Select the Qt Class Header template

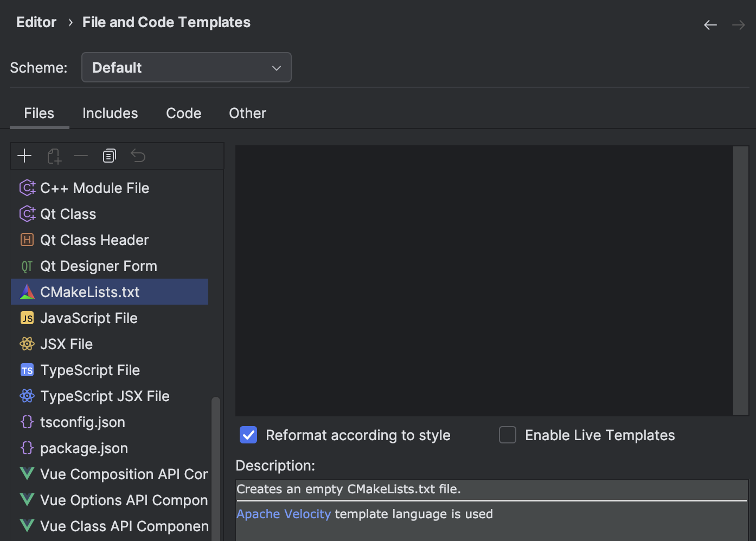(94, 240)
